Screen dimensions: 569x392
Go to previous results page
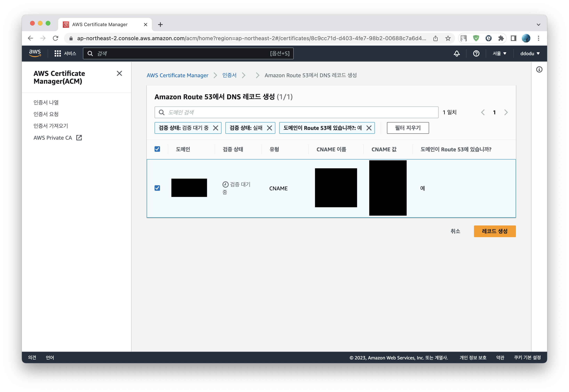tap(483, 113)
